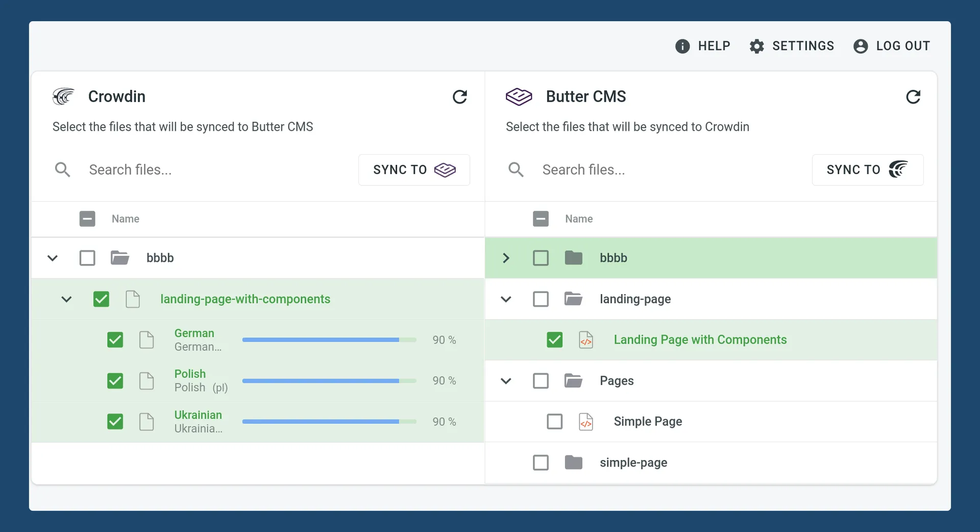Click the Name column header in Butter CMS panel
Image resolution: width=980 pixels, height=532 pixels.
tap(579, 219)
